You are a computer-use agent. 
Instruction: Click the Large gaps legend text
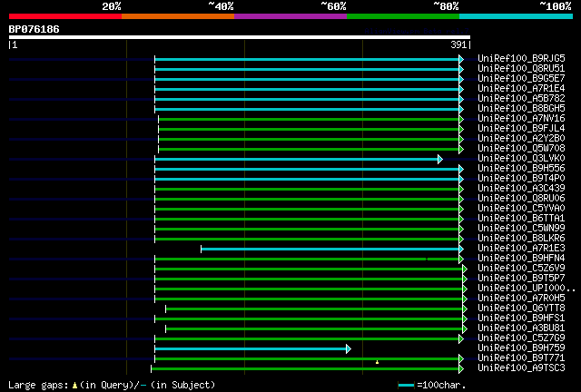click(112, 385)
